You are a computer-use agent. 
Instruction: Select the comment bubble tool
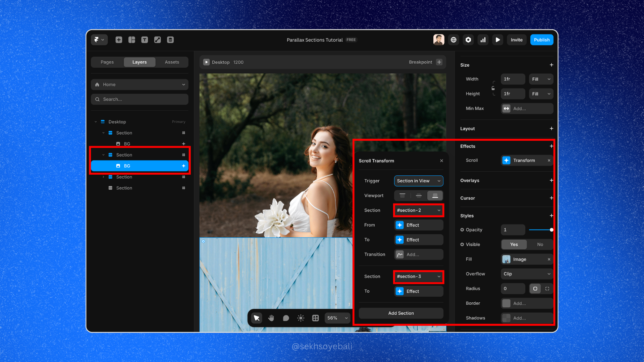pyautogui.click(x=286, y=318)
